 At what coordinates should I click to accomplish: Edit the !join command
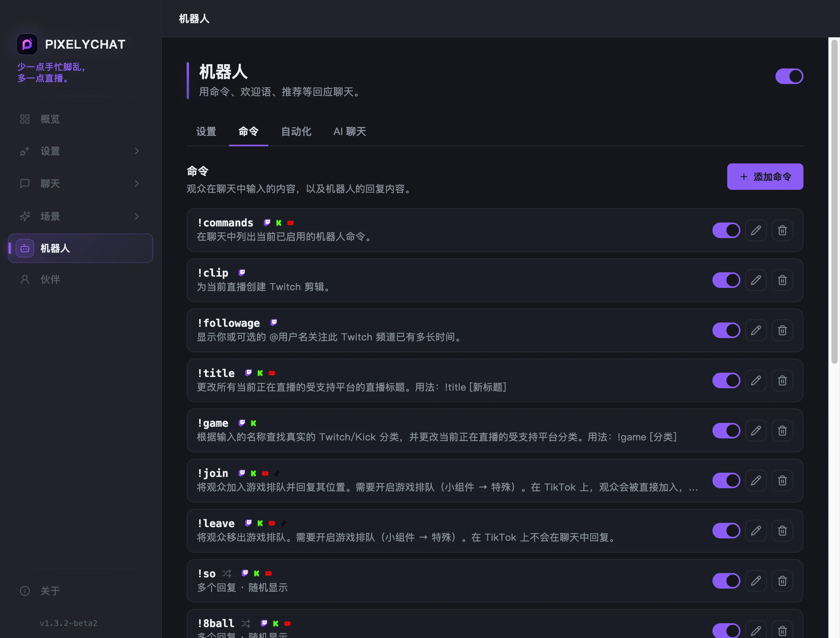coord(756,480)
